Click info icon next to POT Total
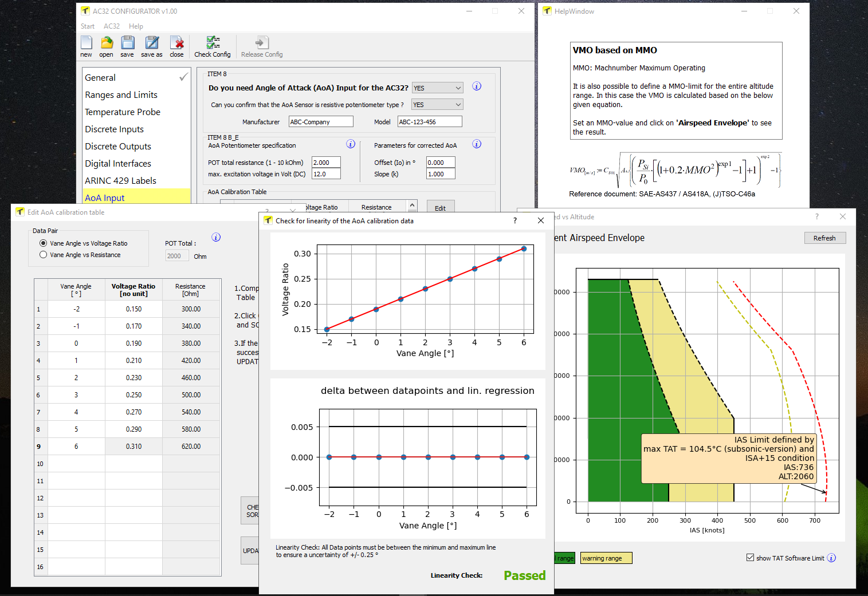The height and width of the screenshot is (596, 868). click(216, 238)
